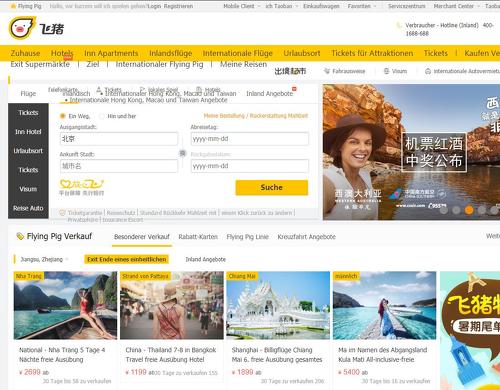The image size is (500, 390).
Task: Click the Rückgabedatum date field
Action: pyautogui.click(x=250, y=166)
